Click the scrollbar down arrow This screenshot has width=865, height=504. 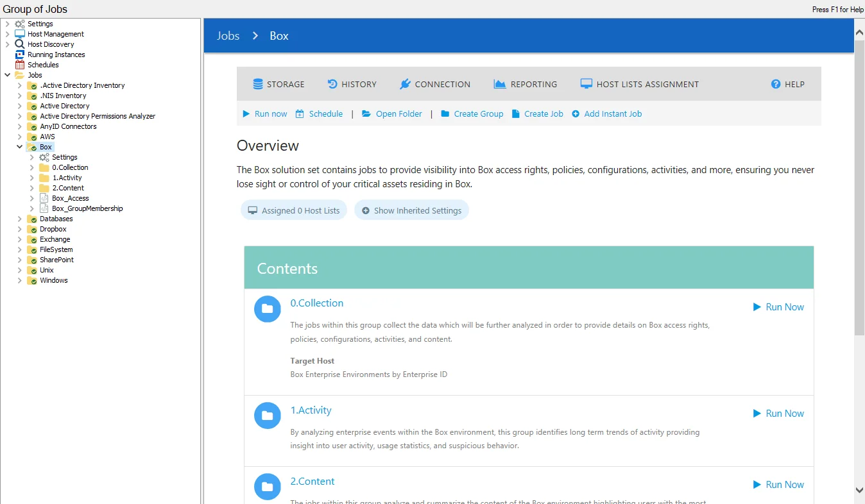click(860, 490)
